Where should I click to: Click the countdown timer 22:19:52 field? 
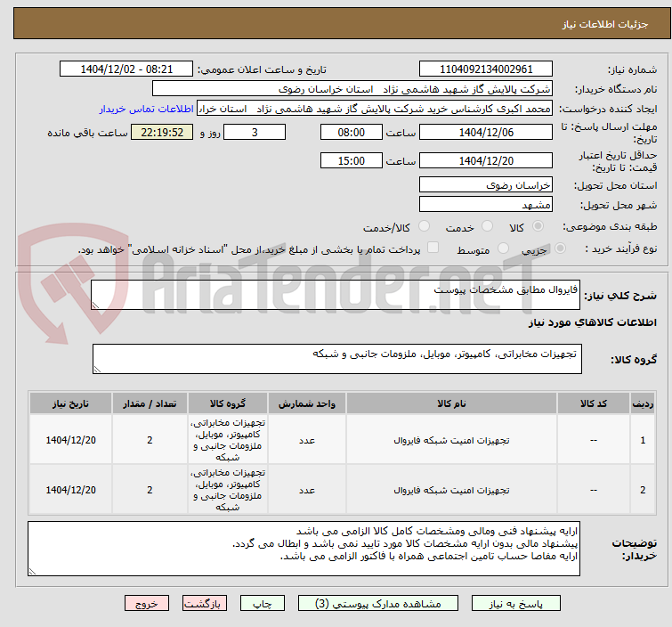(162, 132)
